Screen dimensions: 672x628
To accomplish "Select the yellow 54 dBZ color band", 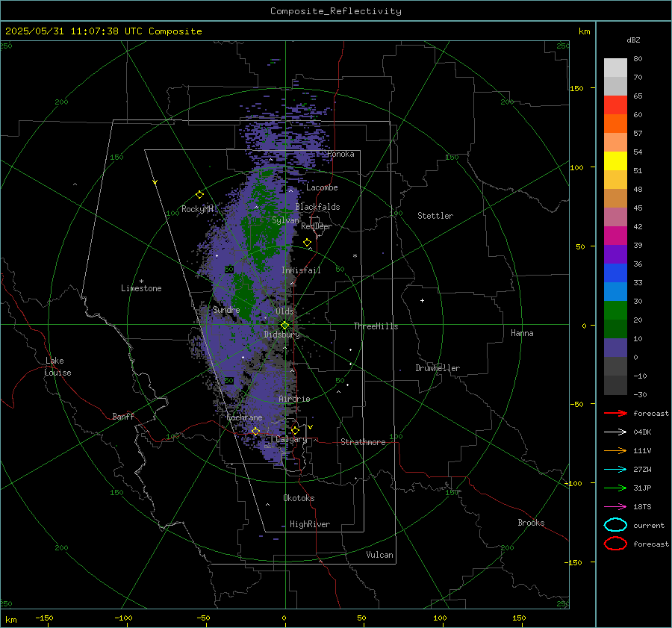I will point(615,161).
